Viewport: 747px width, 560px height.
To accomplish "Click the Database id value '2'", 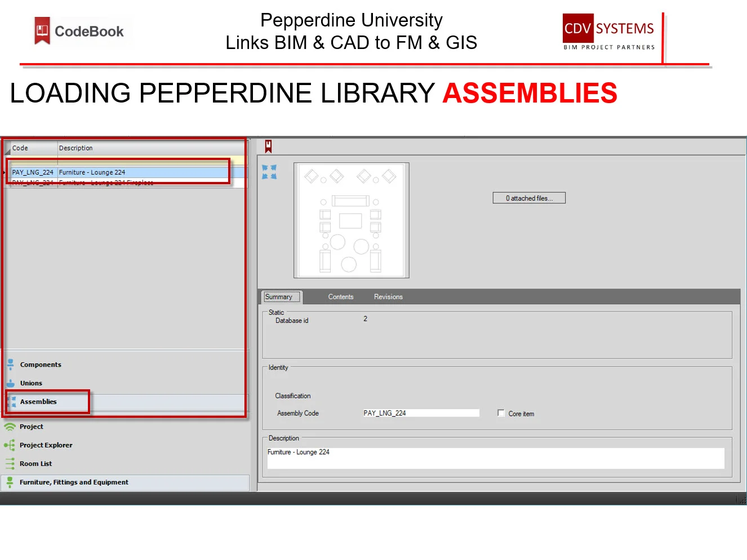I will [365, 319].
